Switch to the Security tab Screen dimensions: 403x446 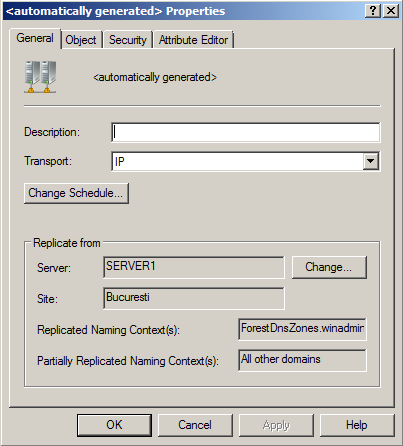[128, 40]
